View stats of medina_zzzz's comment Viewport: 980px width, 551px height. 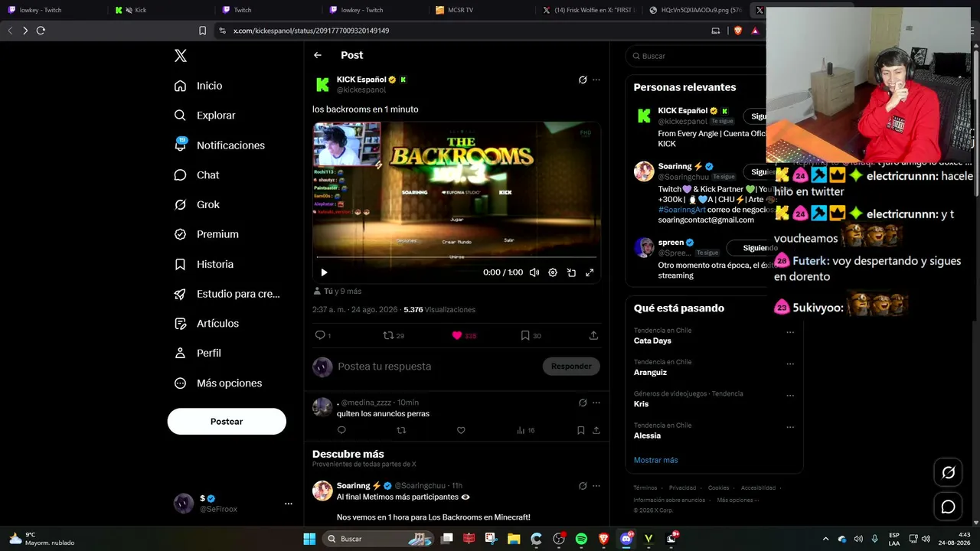525,430
